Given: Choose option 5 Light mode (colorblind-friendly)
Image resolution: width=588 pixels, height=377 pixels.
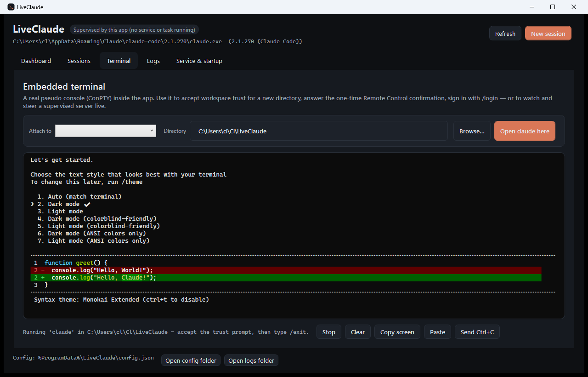Looking at the screenshot, I should click(x=99, y=226).
